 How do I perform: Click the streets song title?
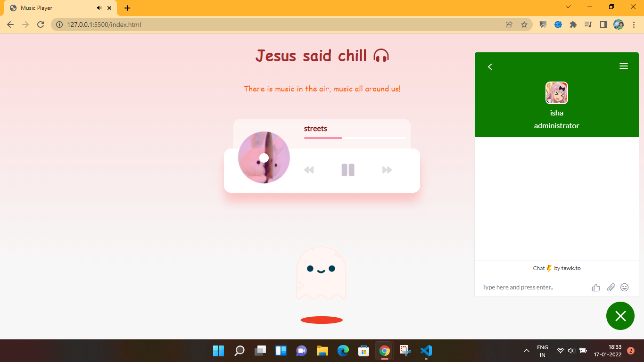click(315, 128)
